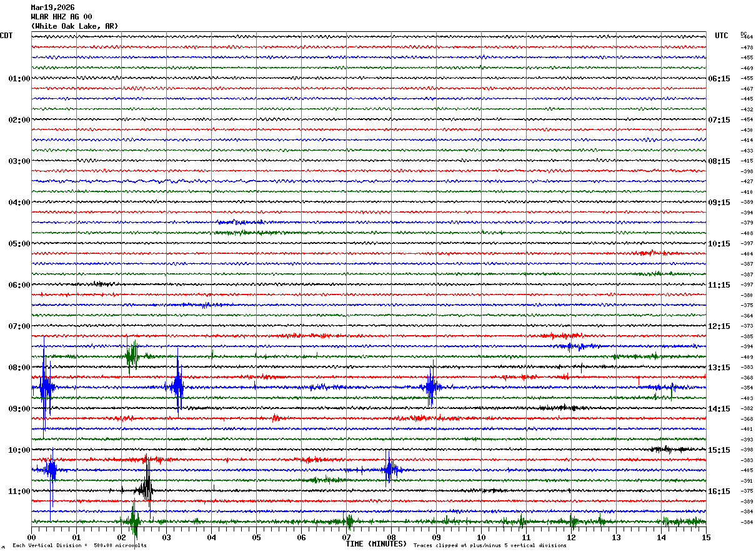Click the Each Vertical Division 500.00 microvolts note
The height and width of the screenshot is (554, 756).
point(79,546)
